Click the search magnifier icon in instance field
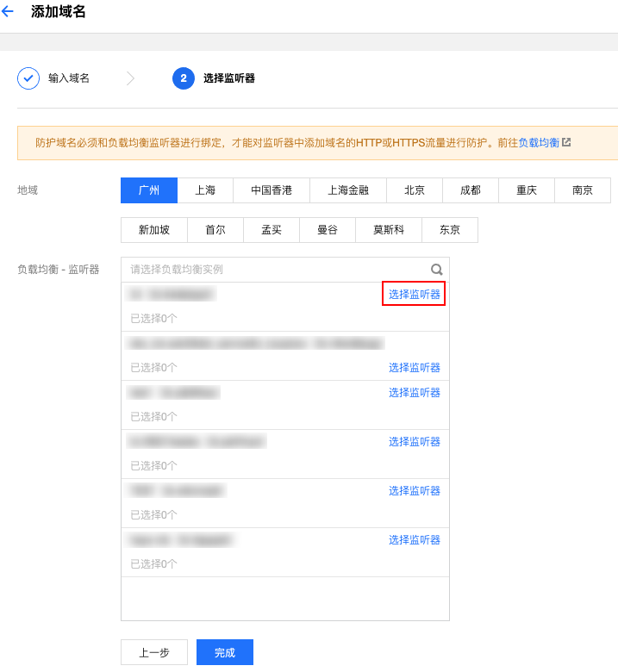 [436, 269]
